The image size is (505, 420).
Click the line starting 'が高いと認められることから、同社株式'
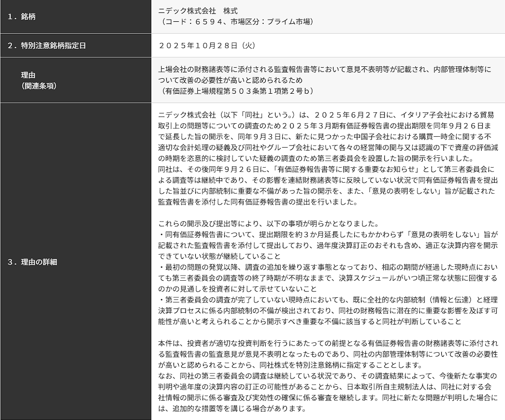click(290, 365)
